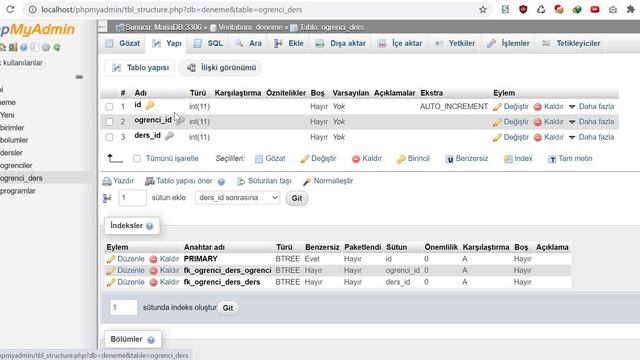This screenshot has width=640, height=360.
Task: Click red remove icon for fk_ogrenci_ders_ogrenci index
Action: click(x=153, y=271)
